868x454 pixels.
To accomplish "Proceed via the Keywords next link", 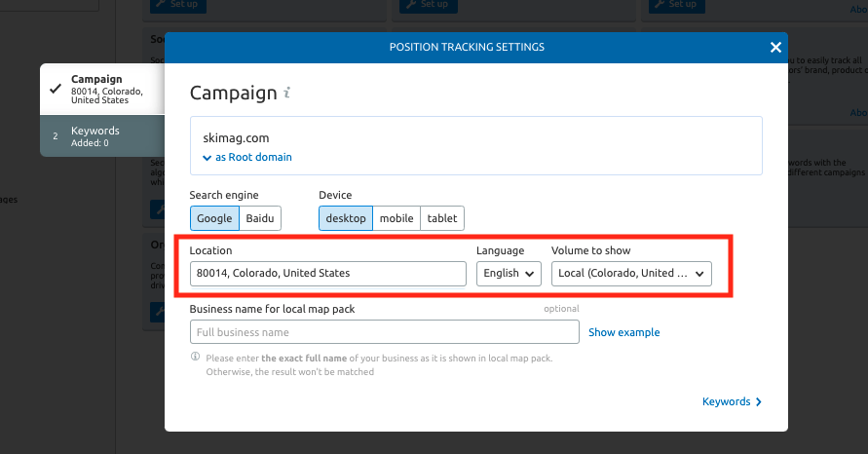I will pos(732,401).
